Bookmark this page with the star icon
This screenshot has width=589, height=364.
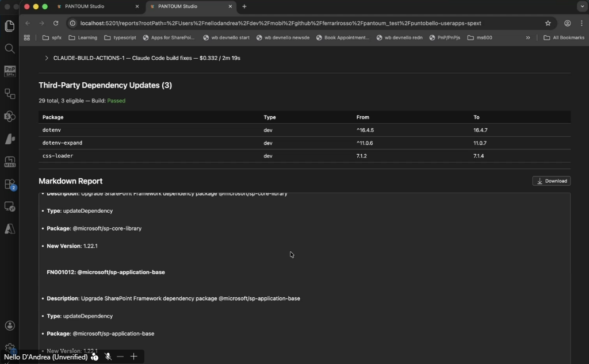coord(548,24)
